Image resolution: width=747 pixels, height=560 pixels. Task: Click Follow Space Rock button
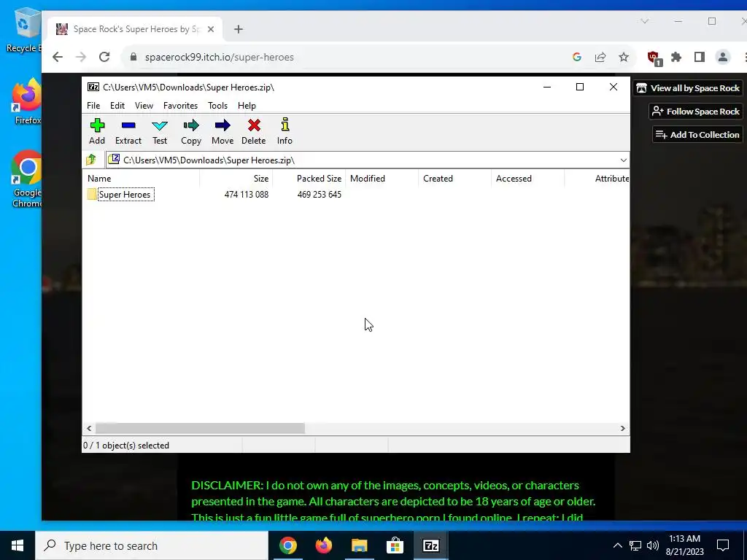pos(695,112)
